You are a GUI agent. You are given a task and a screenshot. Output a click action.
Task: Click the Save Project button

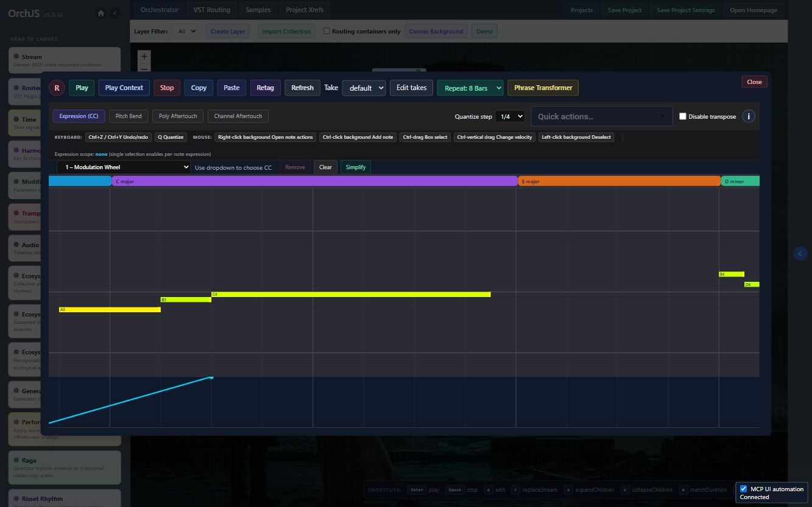[x=624, y=10]
